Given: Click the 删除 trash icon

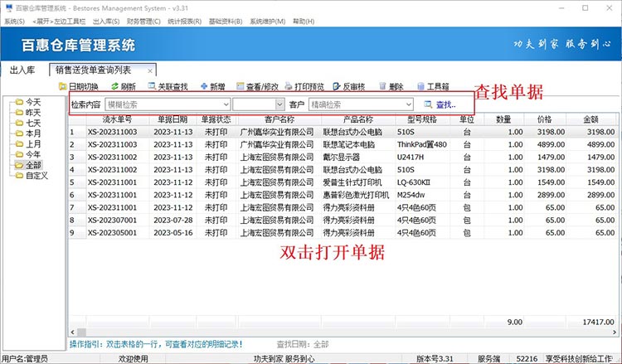Looking at the screenshot, I should tap(383, 86).
